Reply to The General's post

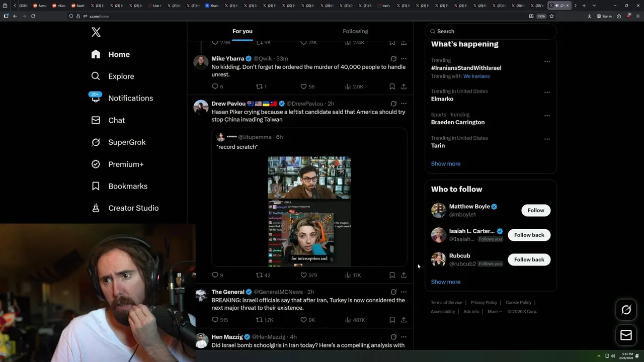point(220,320)
